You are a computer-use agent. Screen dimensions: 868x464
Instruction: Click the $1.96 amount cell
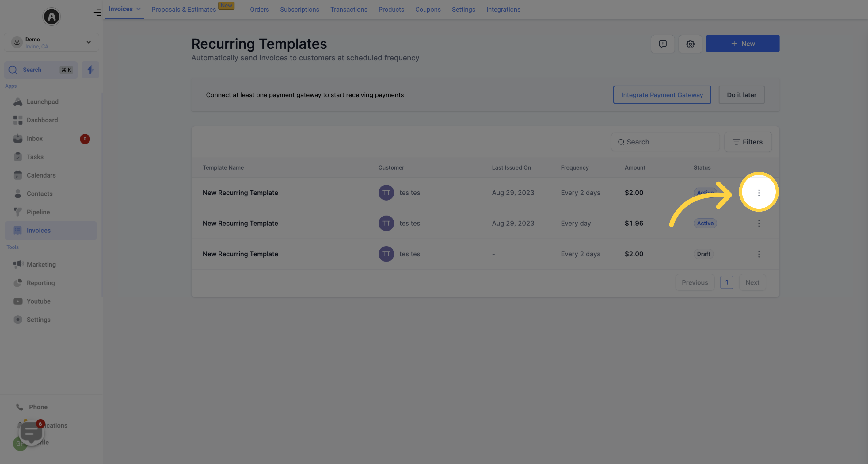tap(634, 223)
